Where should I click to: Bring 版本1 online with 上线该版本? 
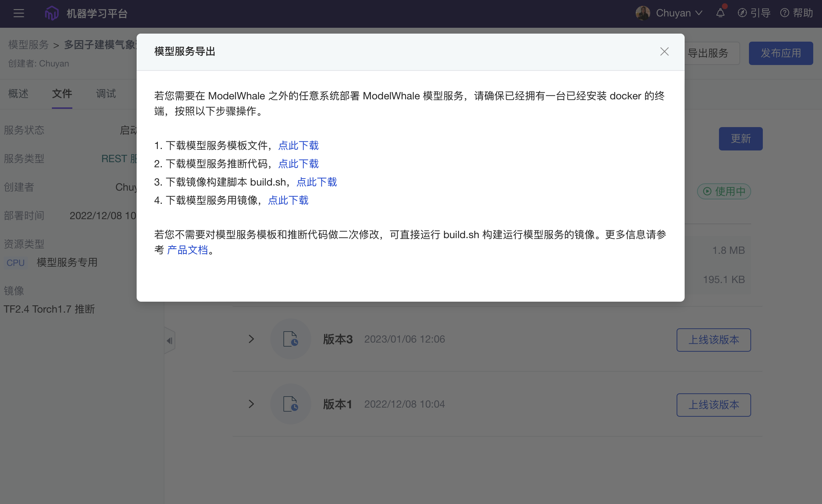(x=713, y=405)
